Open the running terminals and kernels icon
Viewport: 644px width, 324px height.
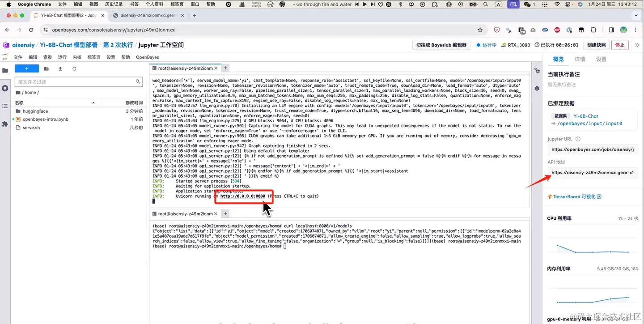click(5, 88)
